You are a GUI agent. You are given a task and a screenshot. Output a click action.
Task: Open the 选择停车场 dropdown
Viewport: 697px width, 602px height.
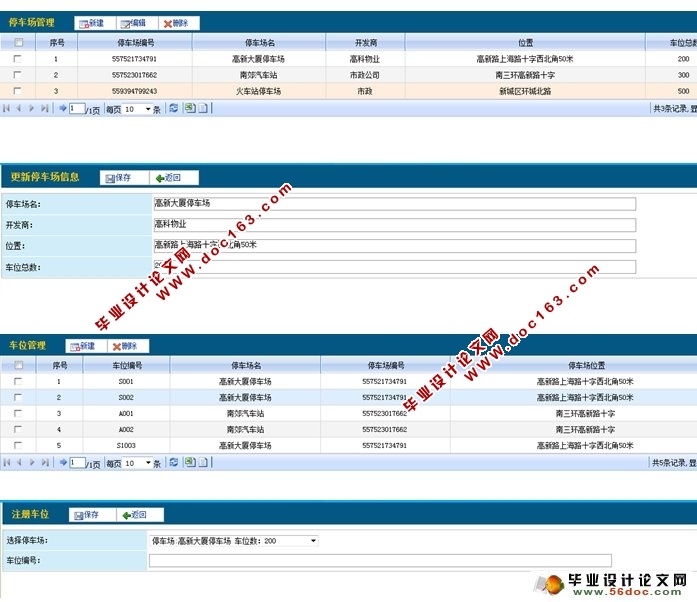234,541
